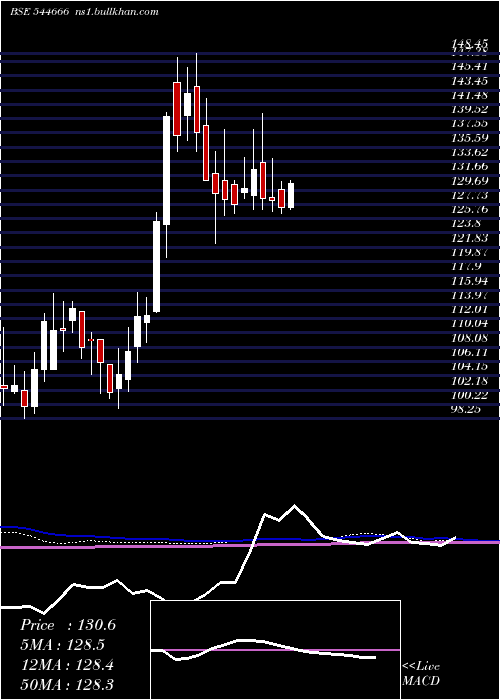This screenshot has height=700, width=500.
Task: Click the 12MA : 128.4 readout
Action: (67, 665)
